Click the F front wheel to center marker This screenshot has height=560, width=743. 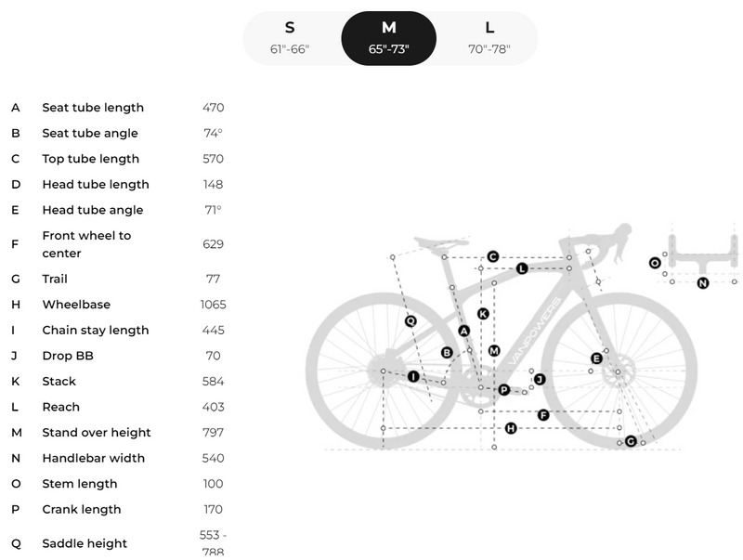[x=543, y=415]
